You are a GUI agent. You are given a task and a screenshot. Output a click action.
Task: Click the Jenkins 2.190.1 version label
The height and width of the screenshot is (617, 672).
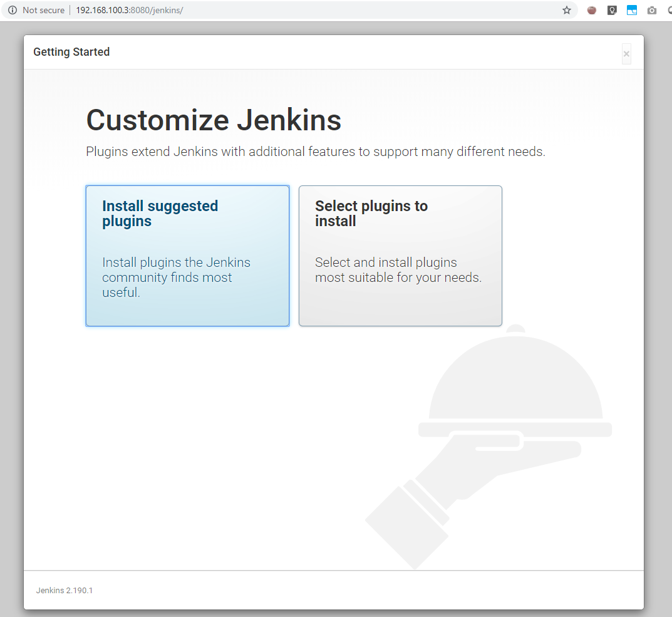[x=65, y=590]
